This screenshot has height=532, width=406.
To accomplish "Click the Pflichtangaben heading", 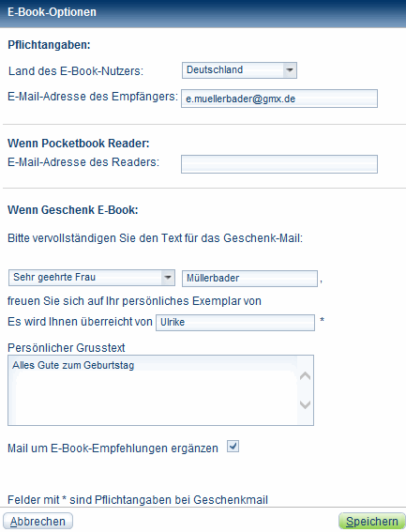I will pos(49,45).
